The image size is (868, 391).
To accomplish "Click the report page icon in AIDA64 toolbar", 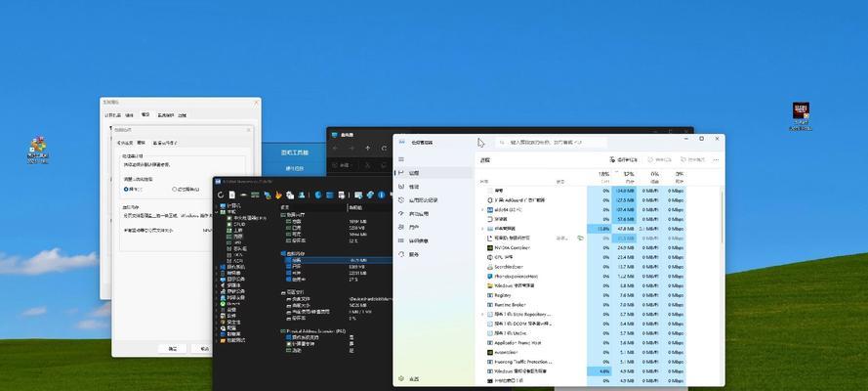I will 232,195.
